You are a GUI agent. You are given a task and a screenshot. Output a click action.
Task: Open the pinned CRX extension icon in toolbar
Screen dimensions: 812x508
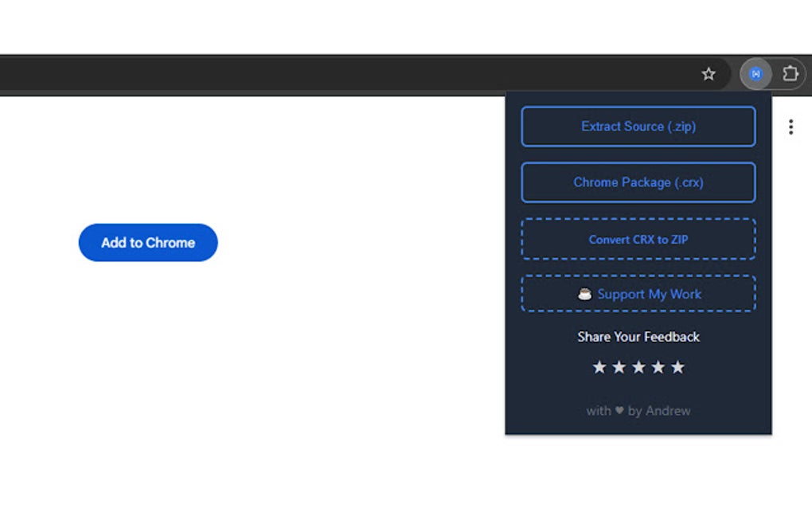point(755,73)
